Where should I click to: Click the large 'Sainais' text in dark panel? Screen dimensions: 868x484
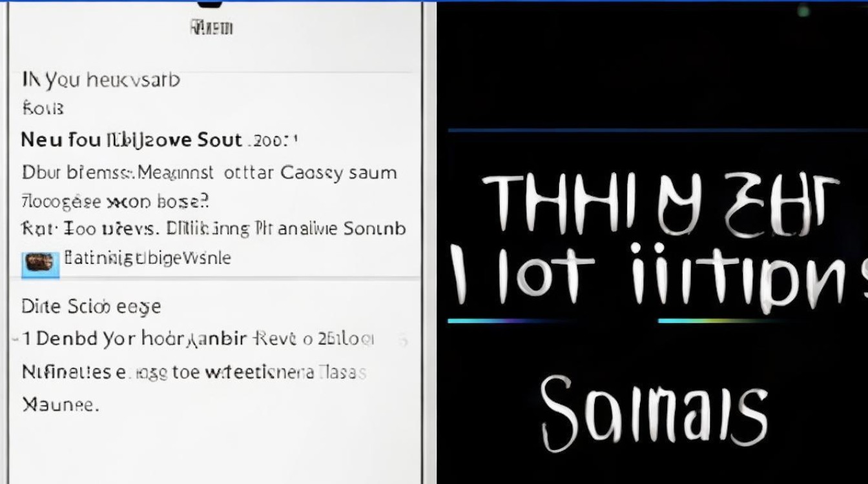pyautogui.click(x=654, y=409)
